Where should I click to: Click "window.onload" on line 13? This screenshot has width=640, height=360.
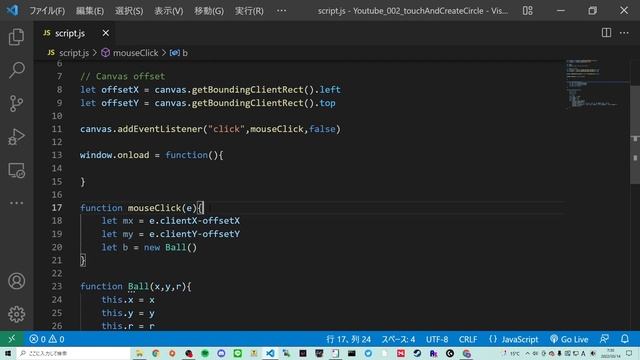tap(115, 155)
